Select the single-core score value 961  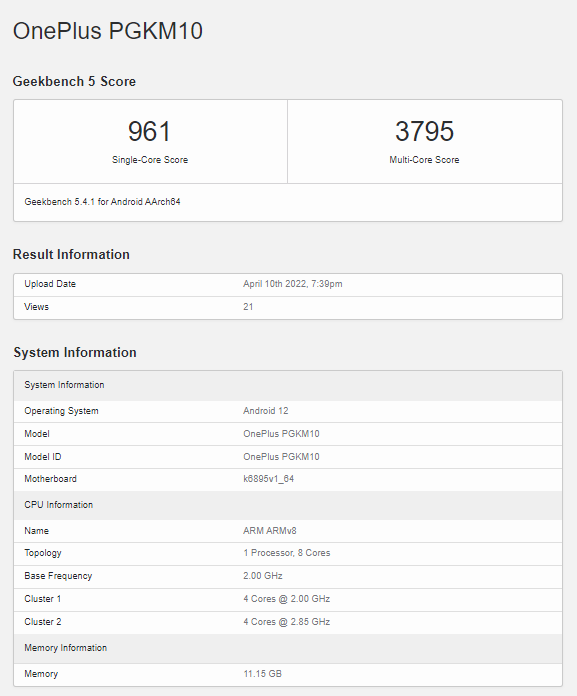[150, 131]
